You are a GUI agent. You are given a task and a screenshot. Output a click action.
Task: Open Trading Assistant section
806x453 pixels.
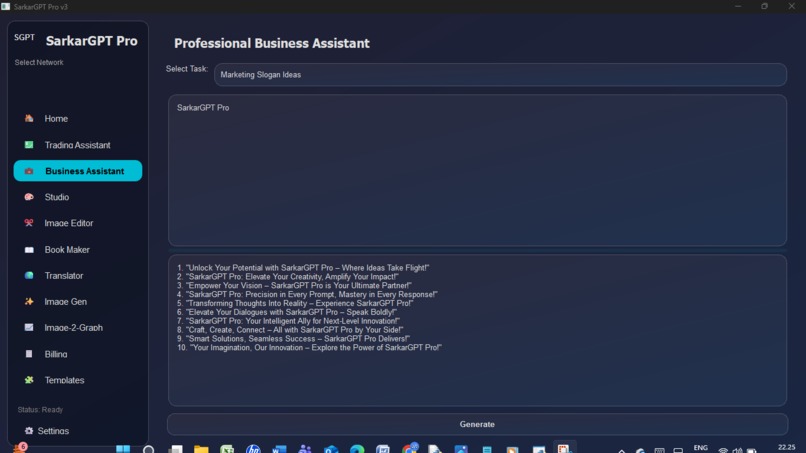[78, 145]
